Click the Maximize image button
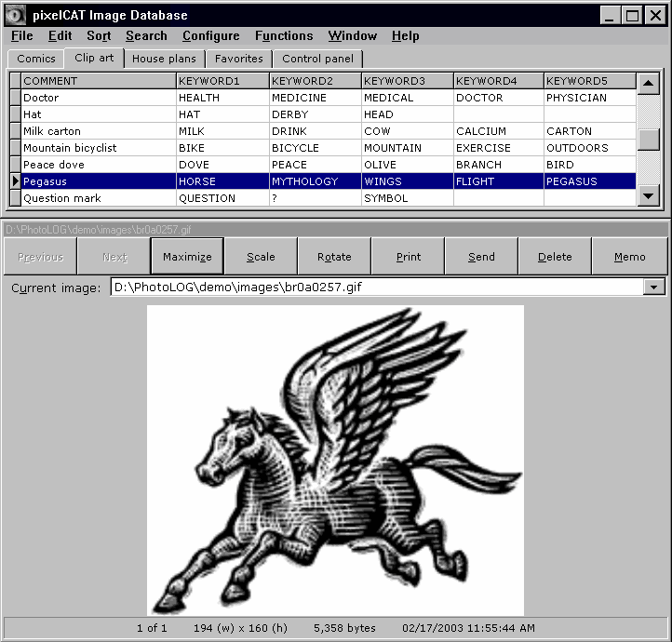Image resolution: width=672 pixels, height=642 pixels. pos(187,257)
